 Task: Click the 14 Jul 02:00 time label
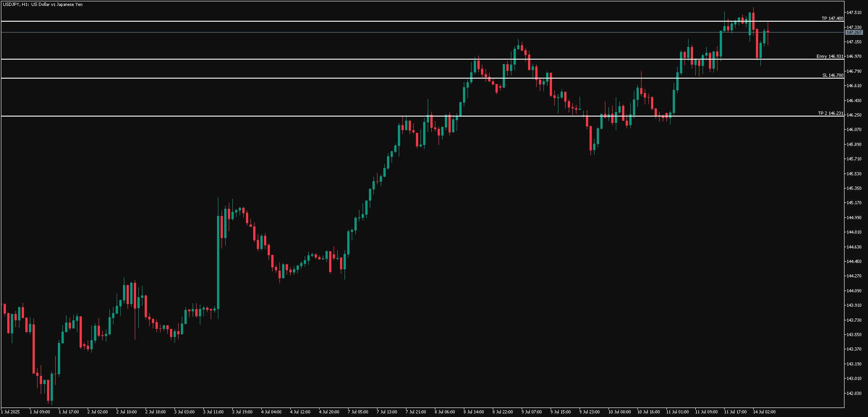[x=764, y=412]
